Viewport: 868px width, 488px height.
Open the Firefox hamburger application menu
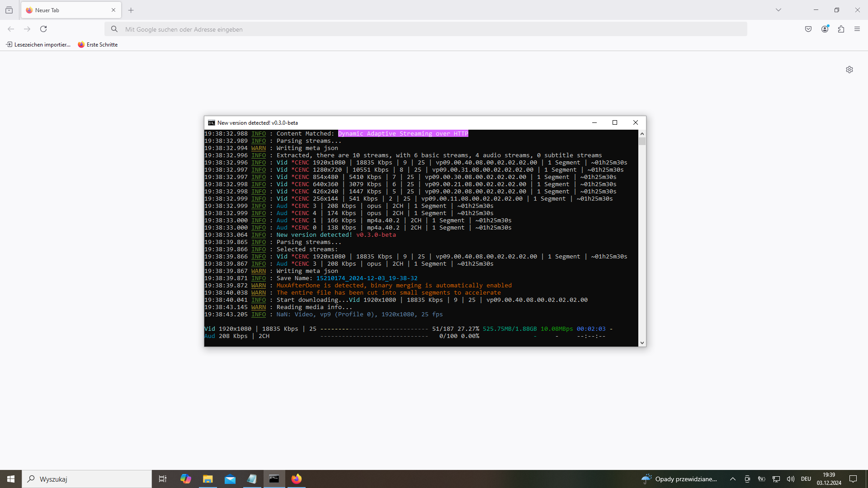pos(857,29)
